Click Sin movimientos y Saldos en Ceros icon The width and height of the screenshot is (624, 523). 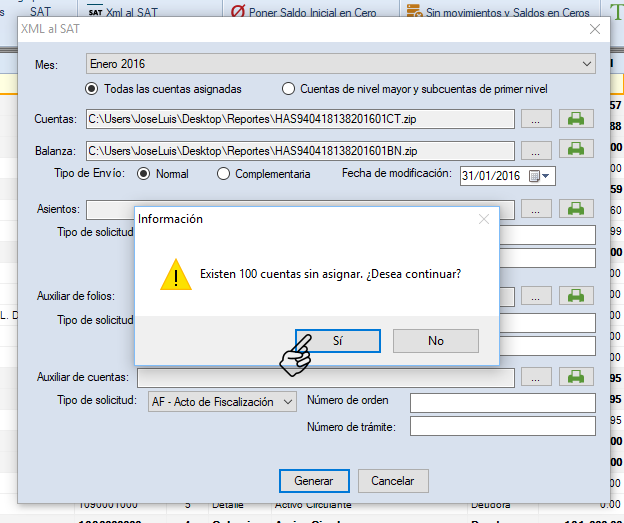tap(415, 12)
